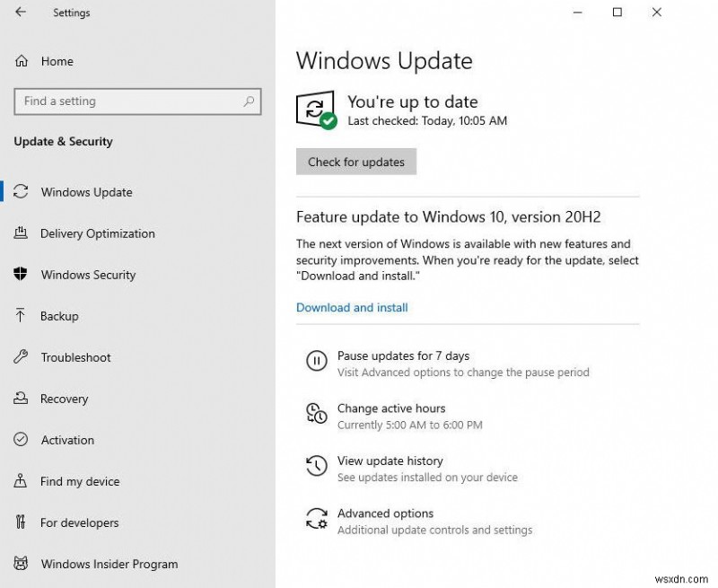This screenshot has width=718, height=588.
Task: Click the green up-to-date checkmark badge
Action: pos(328,118)
